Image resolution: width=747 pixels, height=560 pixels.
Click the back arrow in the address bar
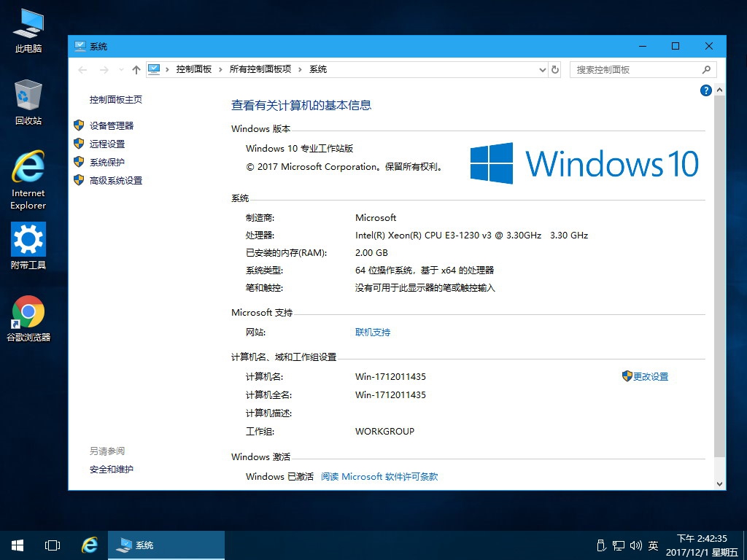pyautogui.click(x=82, y=70)
